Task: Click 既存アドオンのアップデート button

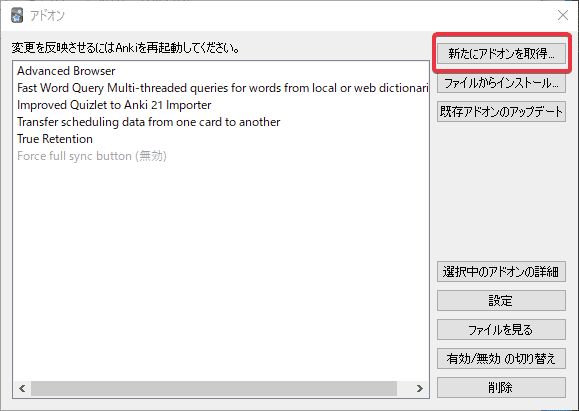Action: click(x=501, y=112)
